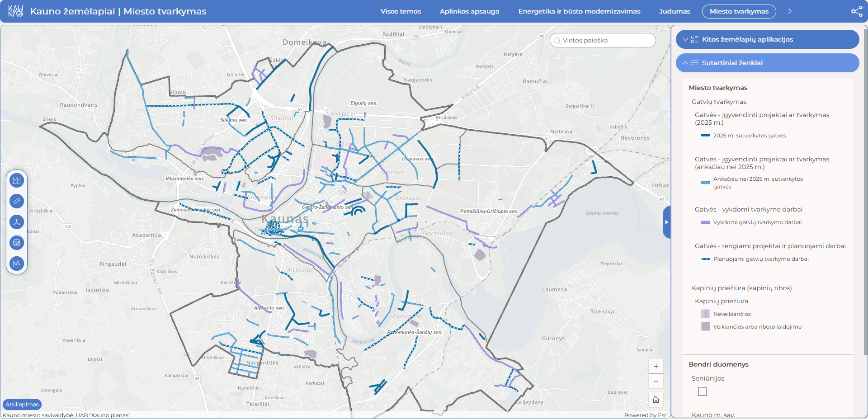Open the basemap gallery grid tool
The width and height of the screenshot is (868, 419).
pyautogui.click(x=17, y=181)
